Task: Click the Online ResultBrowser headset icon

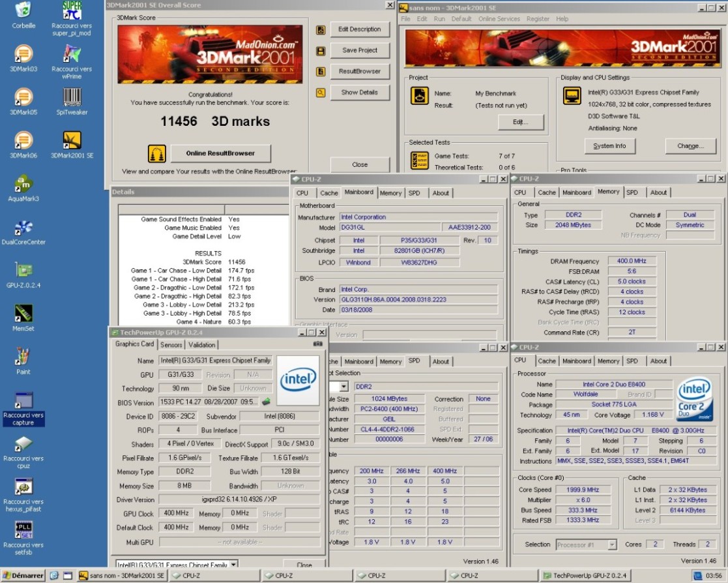Action: coord(157,153)
